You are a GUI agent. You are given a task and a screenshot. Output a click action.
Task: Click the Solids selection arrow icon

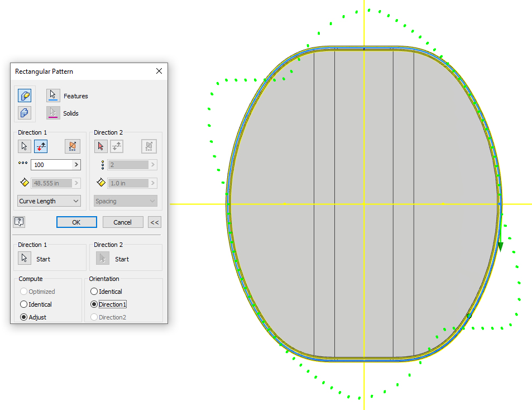pyautogui.click(x=53, y=113)
